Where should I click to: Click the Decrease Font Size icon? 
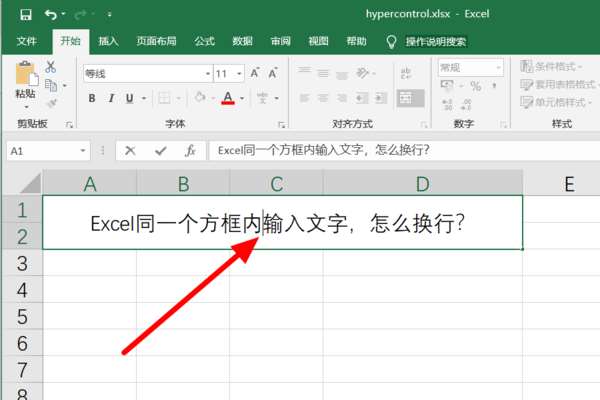click(x=273, y=73)
